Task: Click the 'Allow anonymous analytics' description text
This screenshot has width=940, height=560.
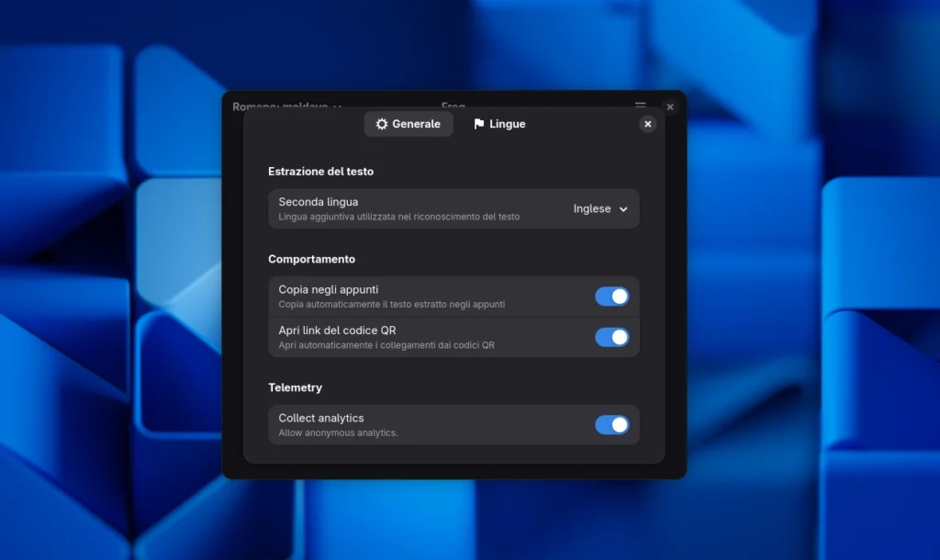Action: pos(338,432)
